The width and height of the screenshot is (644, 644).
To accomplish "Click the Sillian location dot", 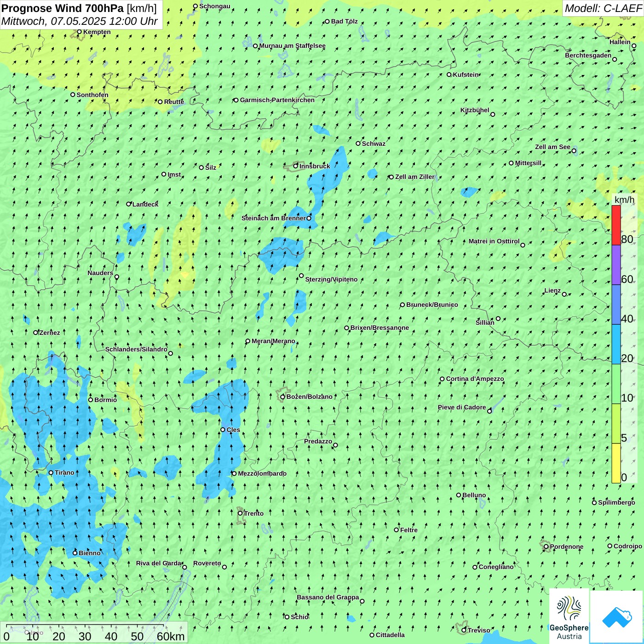I will (498, 318).
